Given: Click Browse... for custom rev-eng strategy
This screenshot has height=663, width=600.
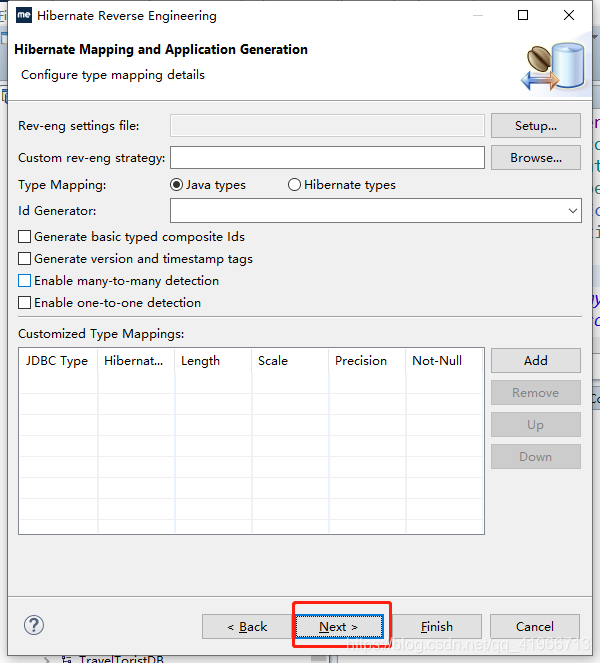Looking at the screenshot, I should click(536, 158).
